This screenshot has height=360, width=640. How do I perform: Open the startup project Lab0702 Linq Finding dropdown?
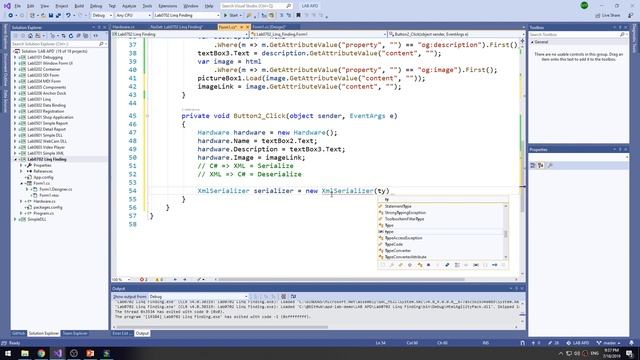(187, 15)
